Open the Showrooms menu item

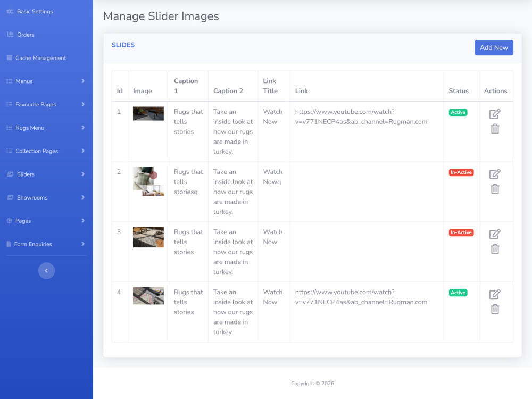click(46, 197)
